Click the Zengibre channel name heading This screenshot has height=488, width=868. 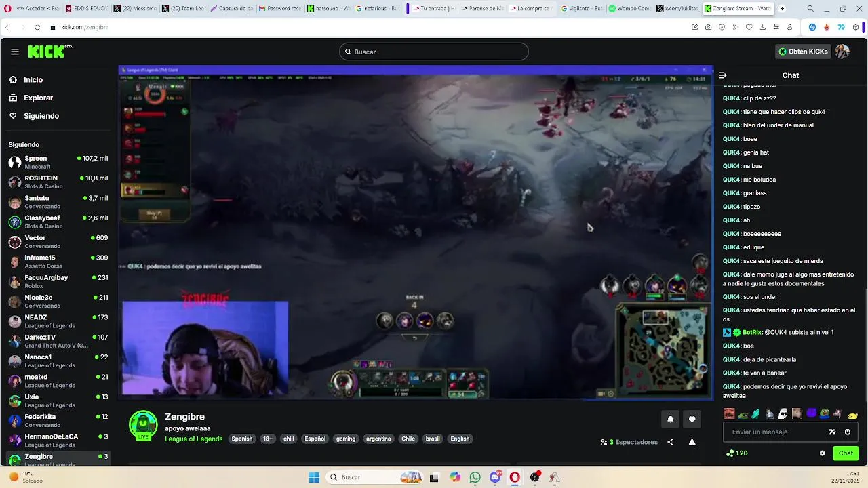click(184, 417)
